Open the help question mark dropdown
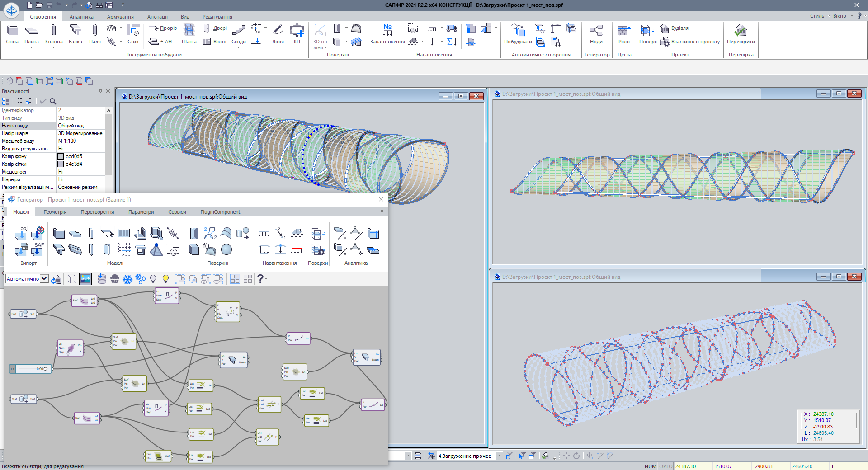Viewport: 868px width, 470px height. [262, 279]
